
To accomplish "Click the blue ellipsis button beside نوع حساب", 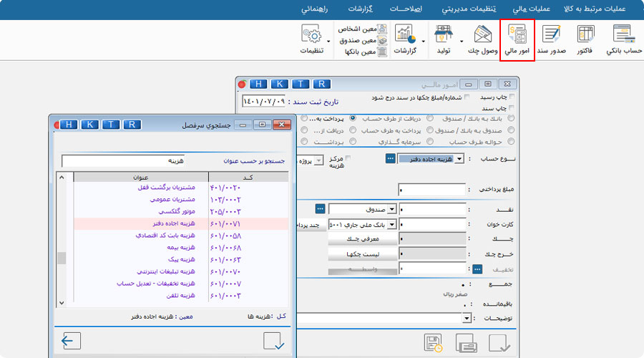I will [390, 158].
